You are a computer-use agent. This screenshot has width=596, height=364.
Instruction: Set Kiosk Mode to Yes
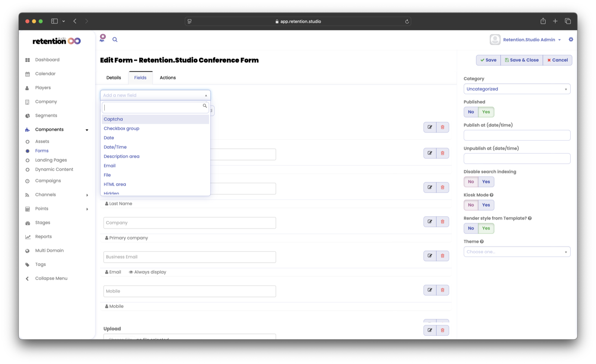point(486,205)
